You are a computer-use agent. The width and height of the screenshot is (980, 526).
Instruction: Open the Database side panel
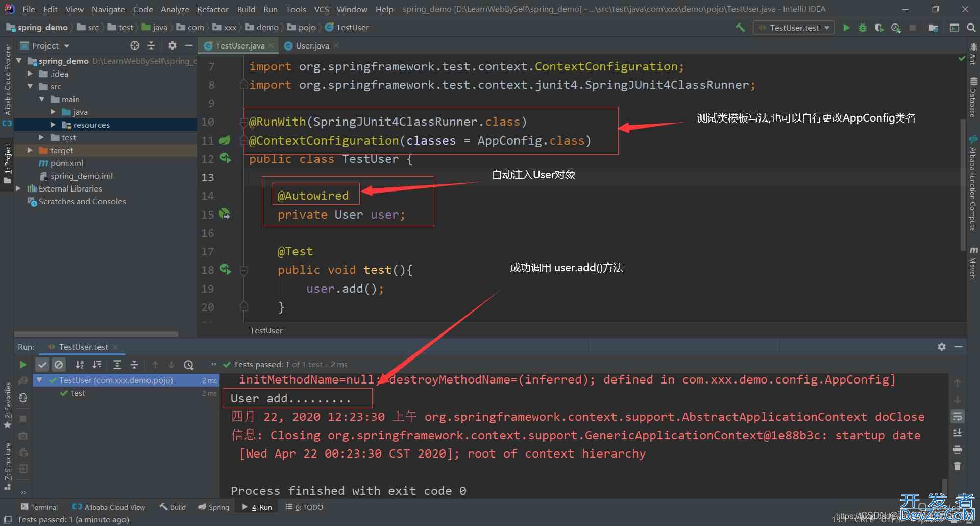pyautogui.click(x=973, y=97)
